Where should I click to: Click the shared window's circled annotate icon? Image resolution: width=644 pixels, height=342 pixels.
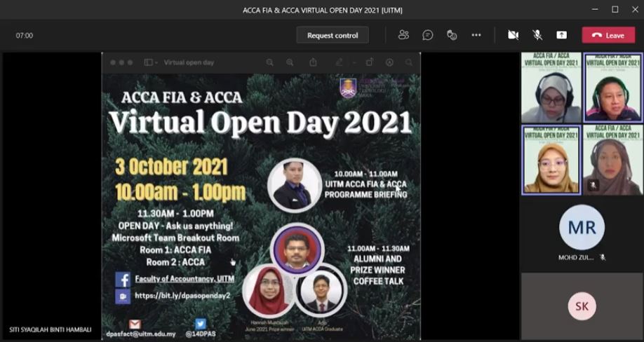tap(389, 62)
